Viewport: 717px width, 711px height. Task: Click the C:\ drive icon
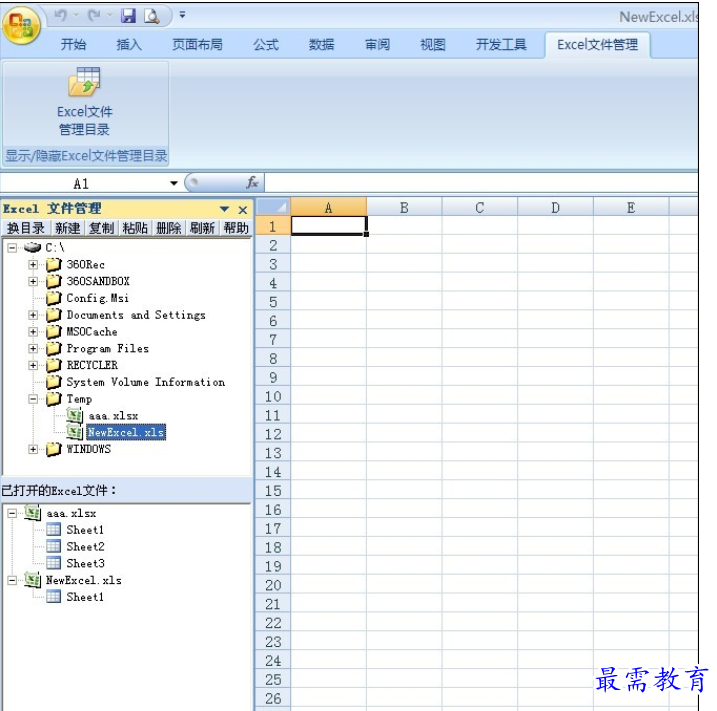click(32, 247)
